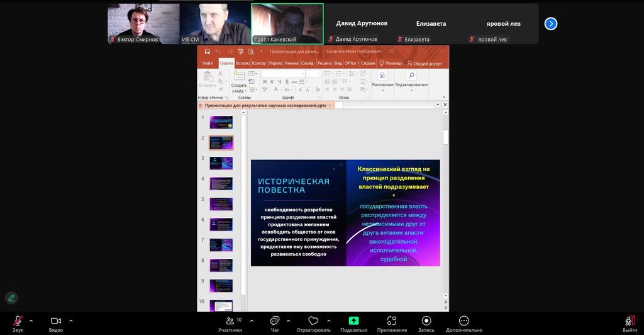Click the green annotation pencil icon

tap(11, 298)
